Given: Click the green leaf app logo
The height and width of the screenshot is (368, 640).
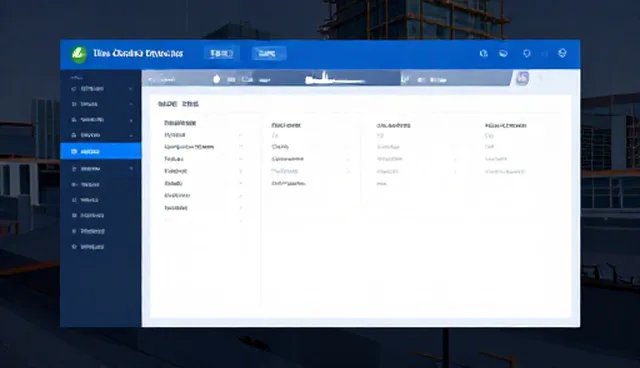Looking at the screenshot, I should coord(79,54).
